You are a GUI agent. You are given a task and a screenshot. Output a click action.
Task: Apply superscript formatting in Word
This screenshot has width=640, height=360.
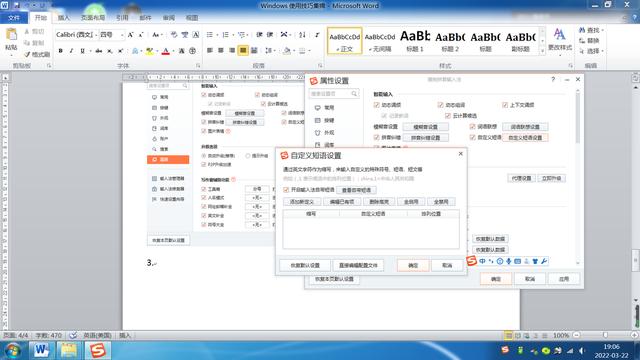(120, 51)
